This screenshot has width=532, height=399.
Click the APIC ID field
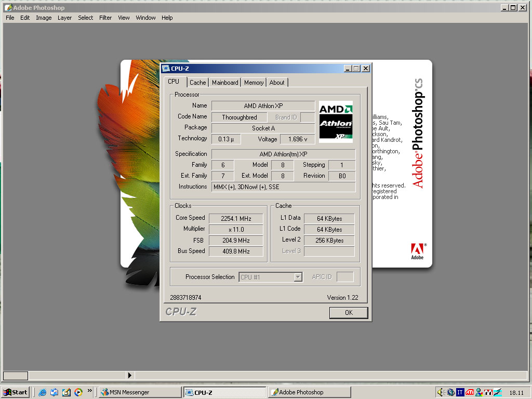(x=345, y=277)
